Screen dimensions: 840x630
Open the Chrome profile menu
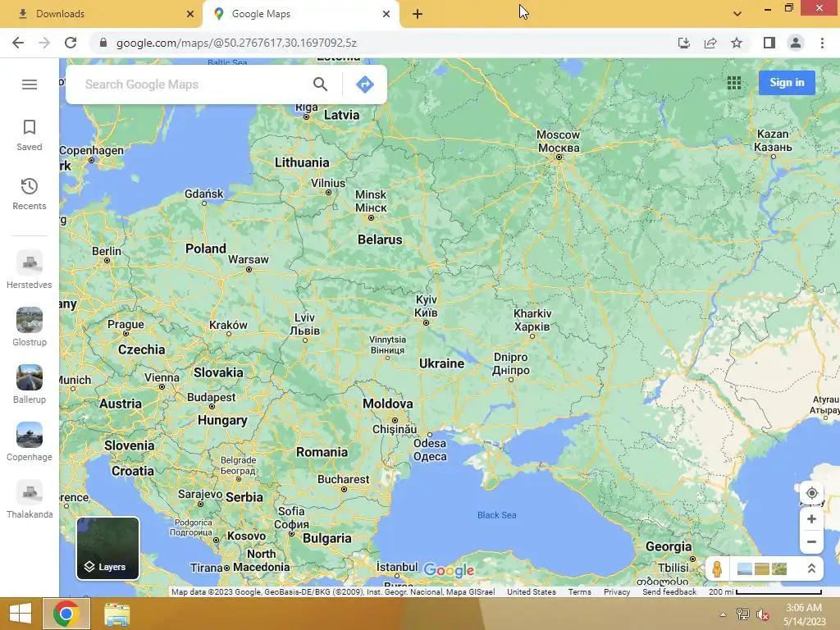pos(796,43)
